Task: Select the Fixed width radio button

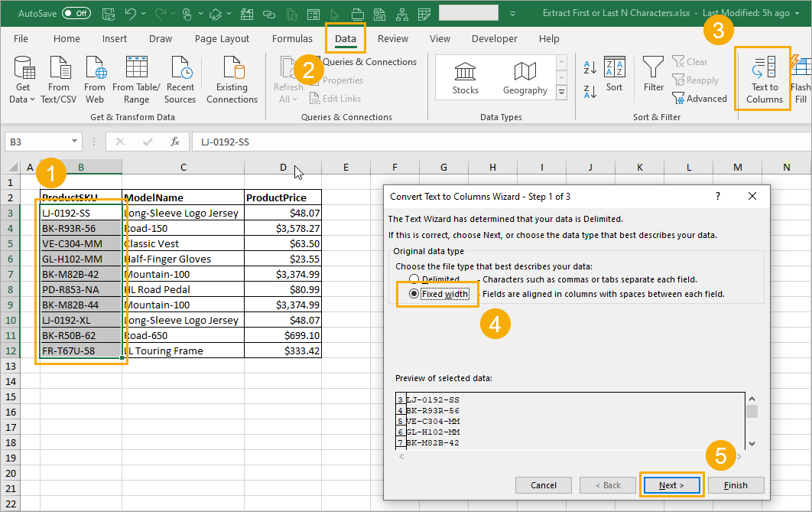Action: (x=414, y=294)
